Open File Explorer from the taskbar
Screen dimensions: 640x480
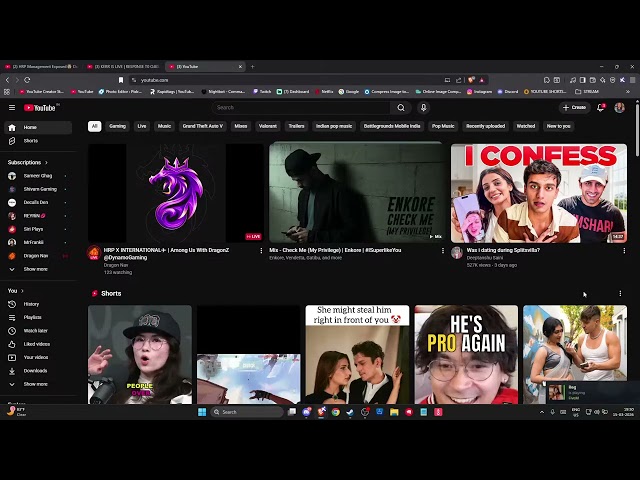[394, 412]
